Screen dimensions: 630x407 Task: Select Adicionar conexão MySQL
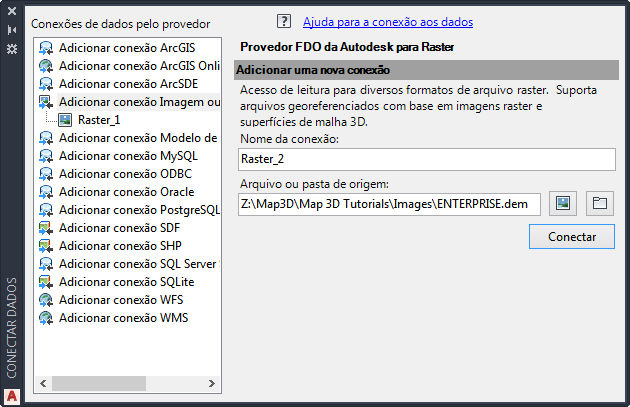point(128,156)
